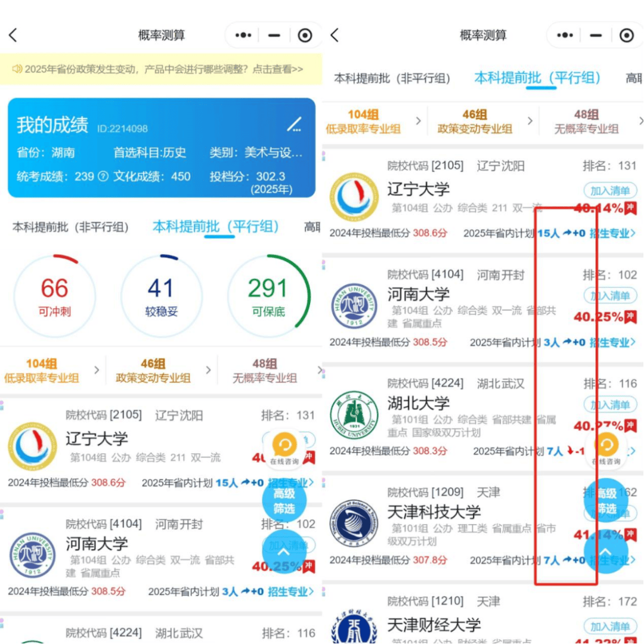
Task: Tap the 冲 flag on right 辽宁大学 card
Action: coord(630,208)
